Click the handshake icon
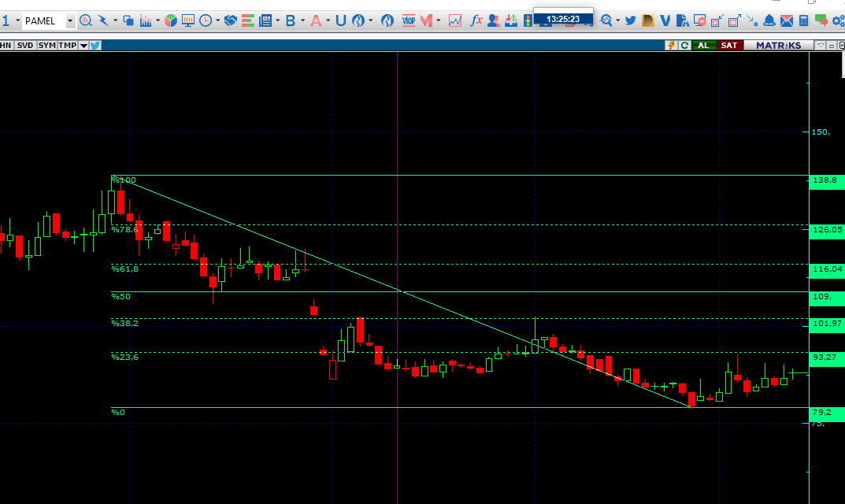845x504 pixels. (231, 20)
